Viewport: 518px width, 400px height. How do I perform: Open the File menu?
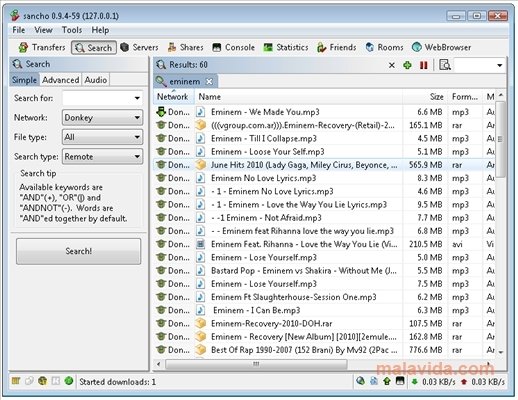pyautogui.click(x=19, y=30)
